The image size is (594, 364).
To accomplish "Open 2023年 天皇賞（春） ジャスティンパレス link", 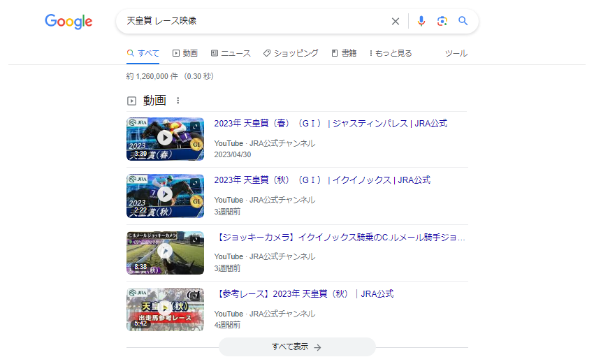I will point(331,124).
